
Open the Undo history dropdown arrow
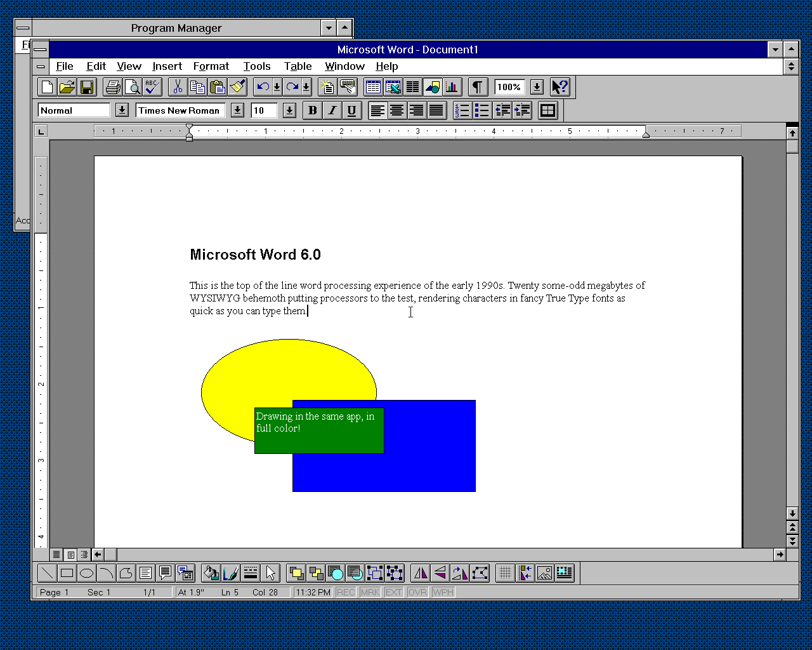pyautogui.click(x=277, y=87)
